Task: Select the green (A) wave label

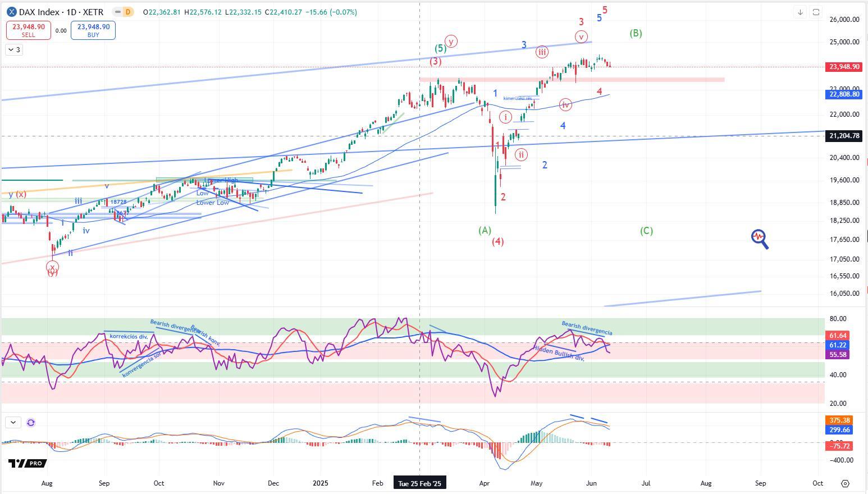Action: point(485,230)
